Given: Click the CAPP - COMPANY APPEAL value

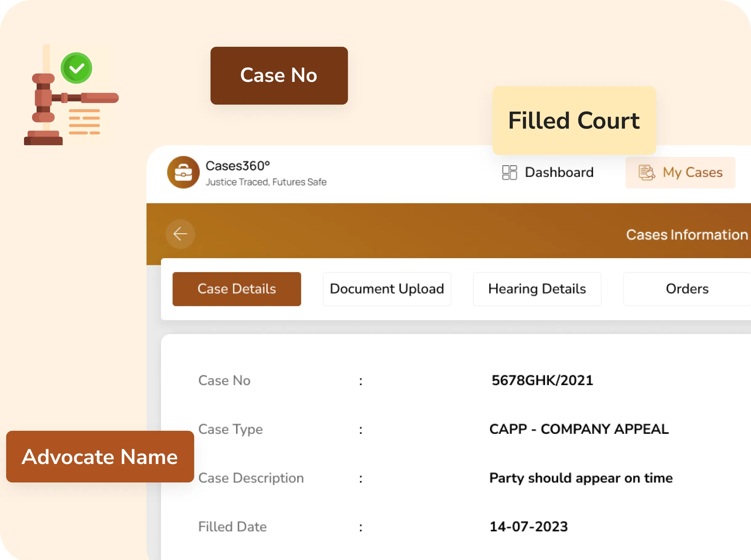Looking at the screenshot, I should pyautogui.click(x=579, y=429).
